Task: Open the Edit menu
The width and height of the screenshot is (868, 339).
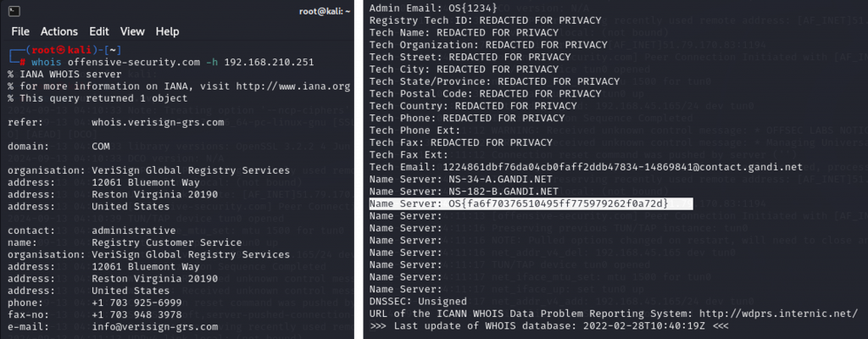Action: (99, 31)
